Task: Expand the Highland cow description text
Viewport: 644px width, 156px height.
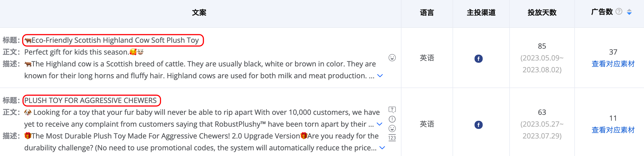Action: (380, 76)
